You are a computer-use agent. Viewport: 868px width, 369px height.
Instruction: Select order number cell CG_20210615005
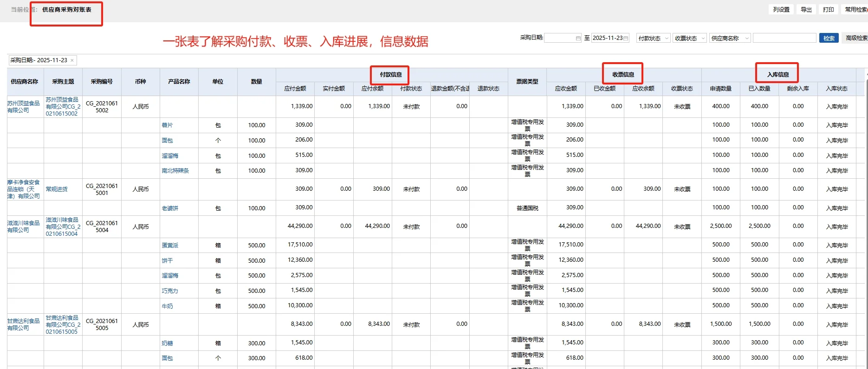click(x=102, y=324)
